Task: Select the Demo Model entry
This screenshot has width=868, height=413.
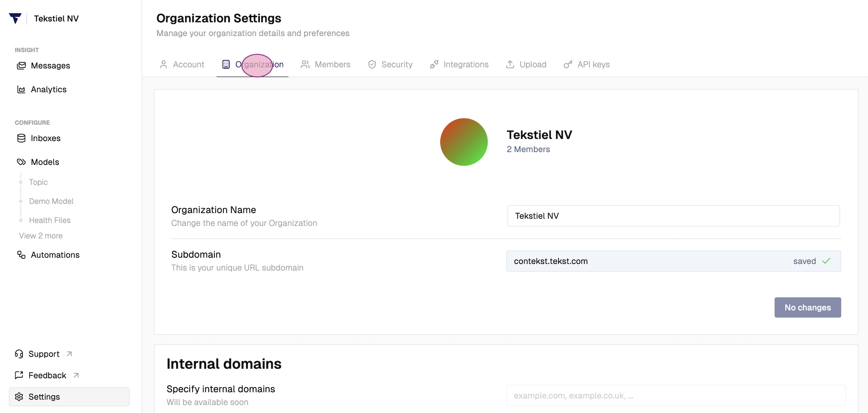Action: pyautogui.click(x=51, y=201)
